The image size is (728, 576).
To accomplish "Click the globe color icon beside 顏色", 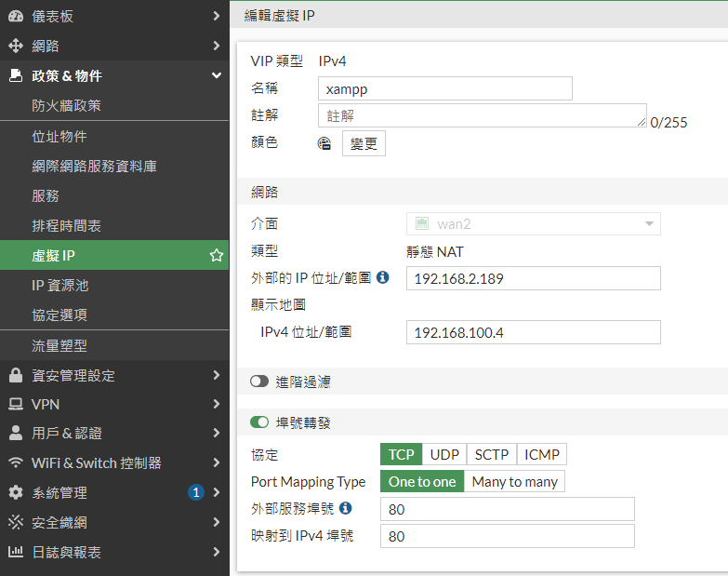I will coord(324,143).
